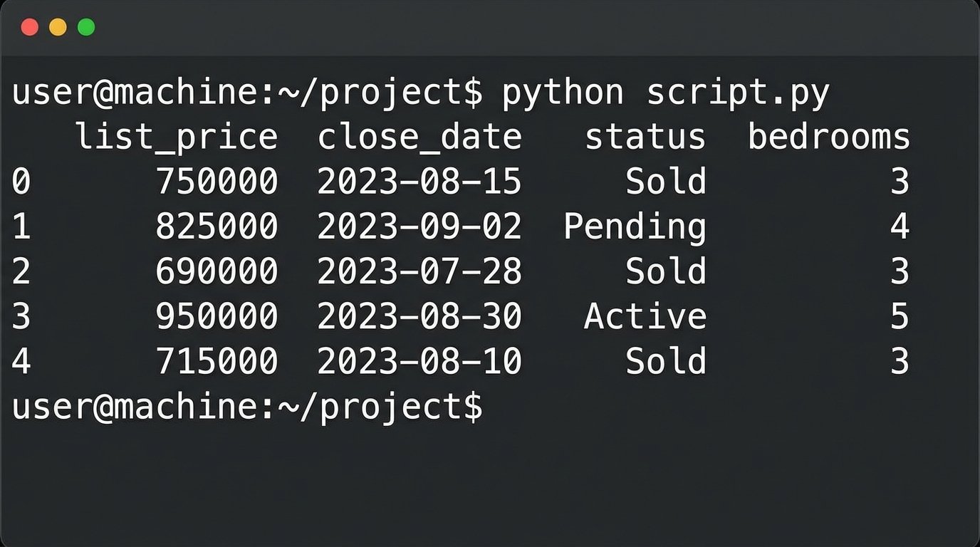Click the list_price column header

click(x=177, y=137)
